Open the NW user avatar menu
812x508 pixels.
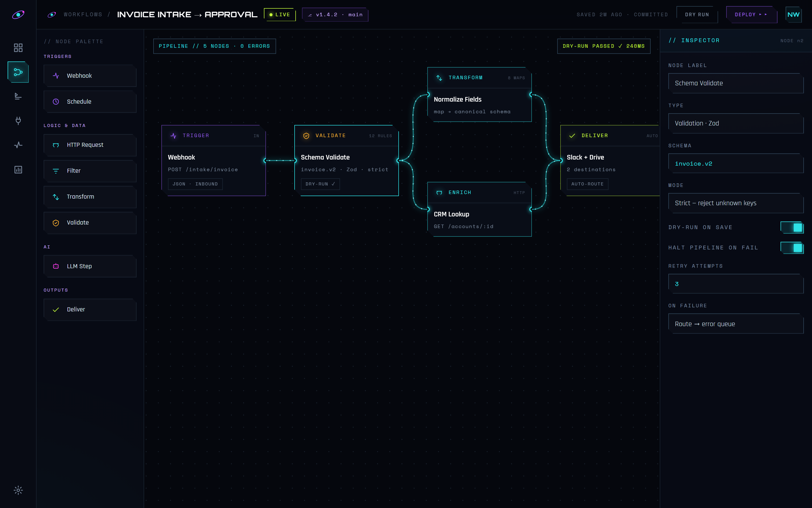coord(793,15)
